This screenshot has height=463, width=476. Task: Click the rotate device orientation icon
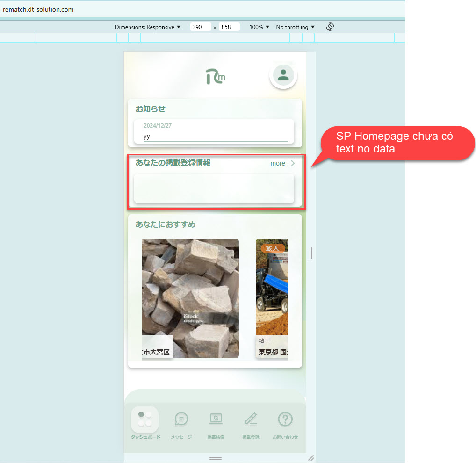[x=330, y=27]
